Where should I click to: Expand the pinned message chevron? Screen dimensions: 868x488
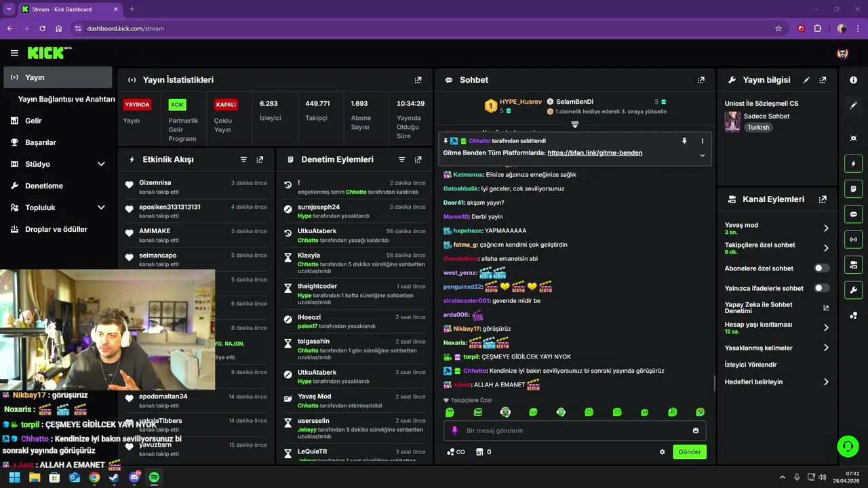coord(702,155)
